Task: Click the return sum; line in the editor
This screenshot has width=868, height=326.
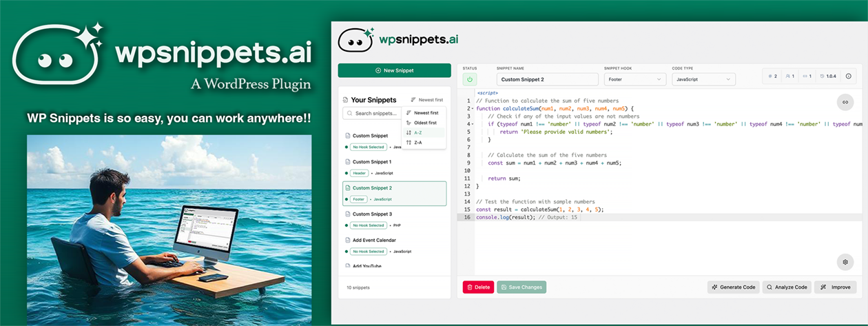Action: tap(505, 179)
